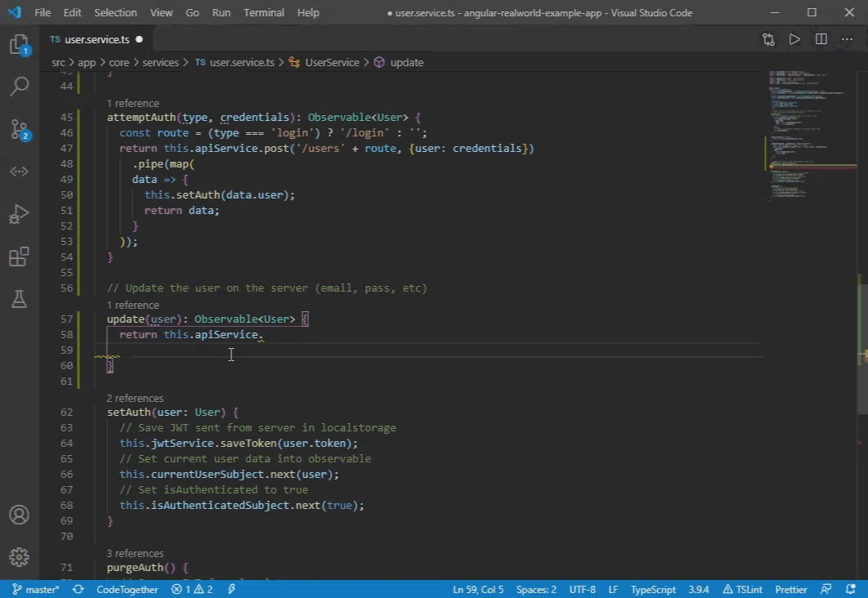The width and height of the screenshot is (868, 598).
Task: Open the File menu
Action: point(43,12)
